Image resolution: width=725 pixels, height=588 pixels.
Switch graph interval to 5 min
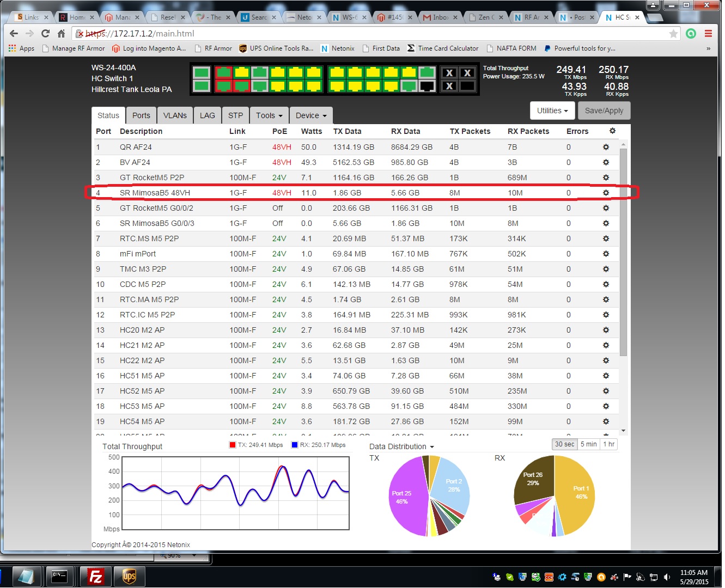pos(588,444)
